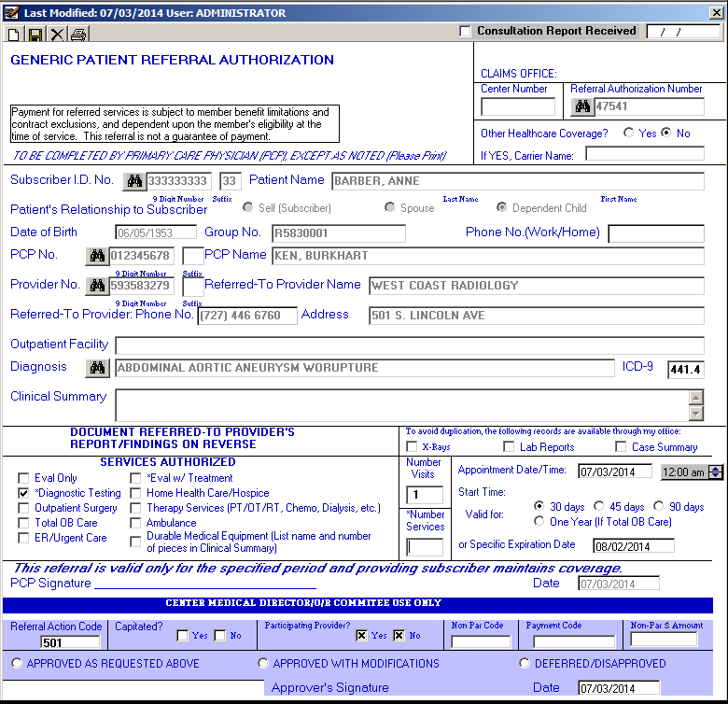Select Approved As Requested Above

17,663
